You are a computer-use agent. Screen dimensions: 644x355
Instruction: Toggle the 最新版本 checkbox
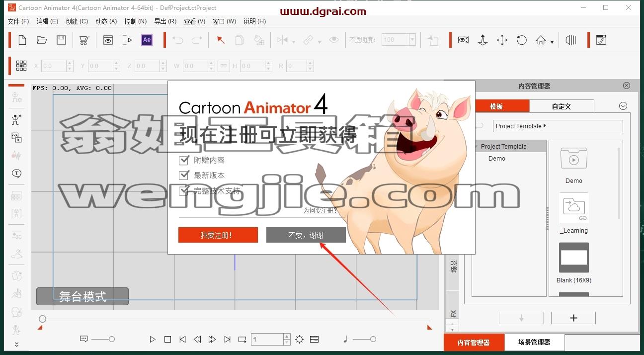184,175
